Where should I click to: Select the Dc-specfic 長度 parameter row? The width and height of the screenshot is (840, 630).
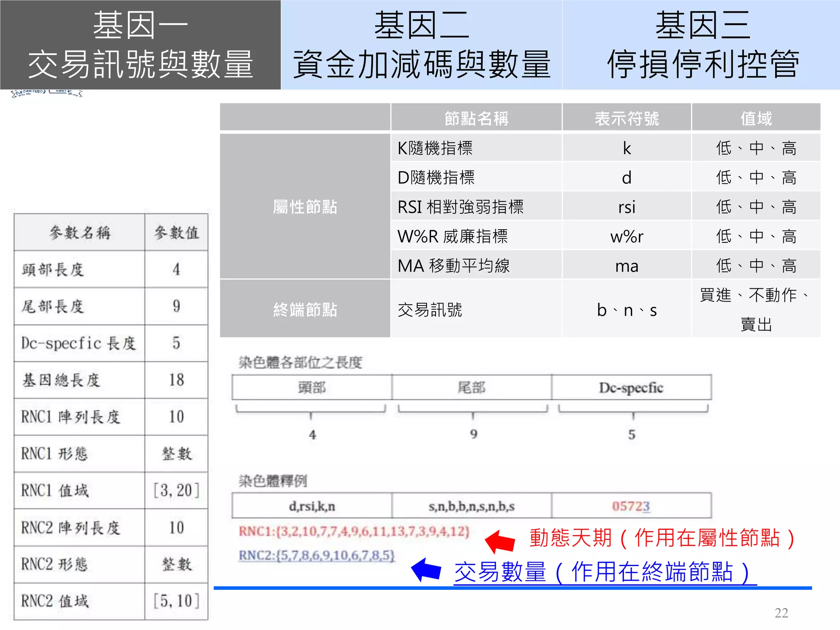(111, 343)
